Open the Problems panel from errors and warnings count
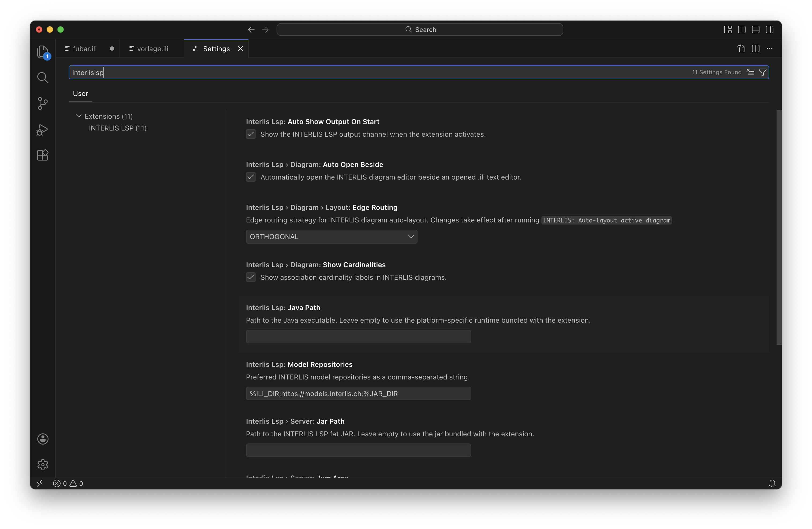The height and width of the screenshot is (529, 812). click(68, 483)
